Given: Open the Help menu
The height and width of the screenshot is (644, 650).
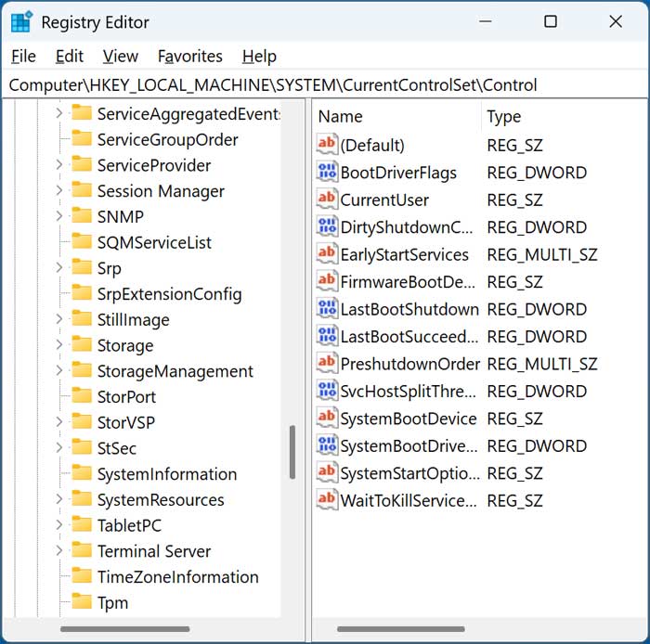Looking at the screenshot, I should click(259, 57).
